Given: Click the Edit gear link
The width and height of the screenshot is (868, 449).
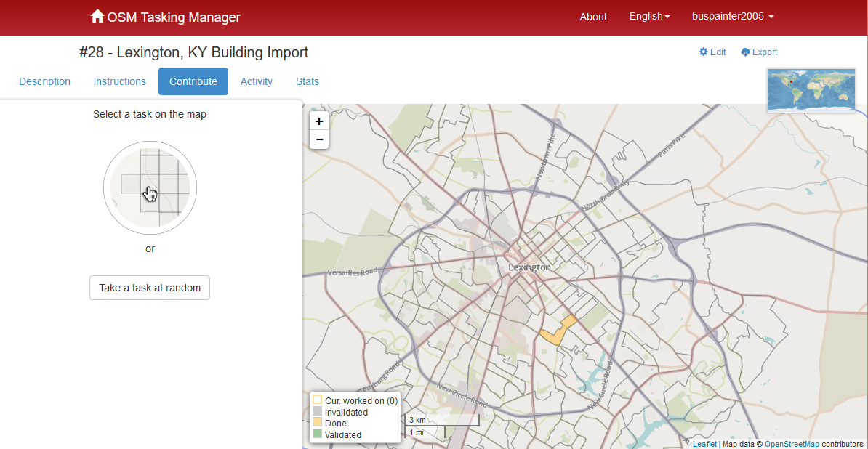Looking at the screenshot, I should tap(712, 52).
